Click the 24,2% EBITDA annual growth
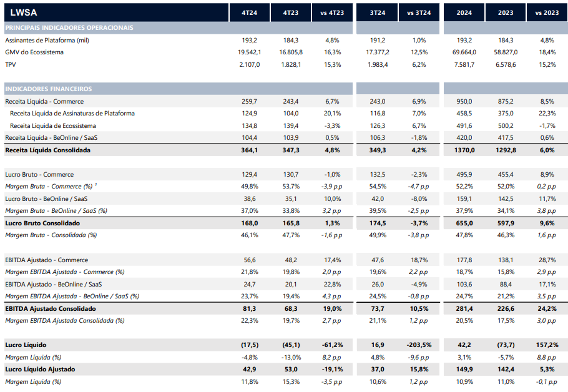Viewport: 568px width, 392px height. [x=547, y=309]
